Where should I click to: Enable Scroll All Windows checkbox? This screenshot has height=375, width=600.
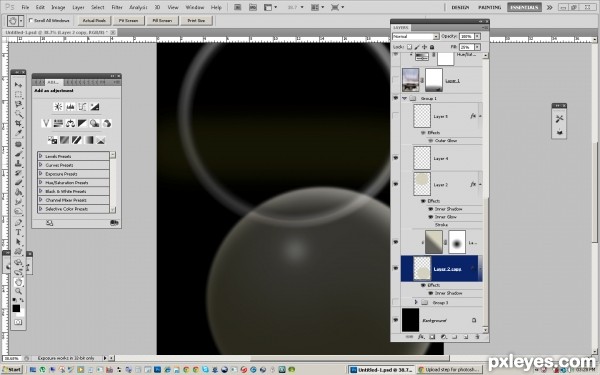[x=31, y=20]
